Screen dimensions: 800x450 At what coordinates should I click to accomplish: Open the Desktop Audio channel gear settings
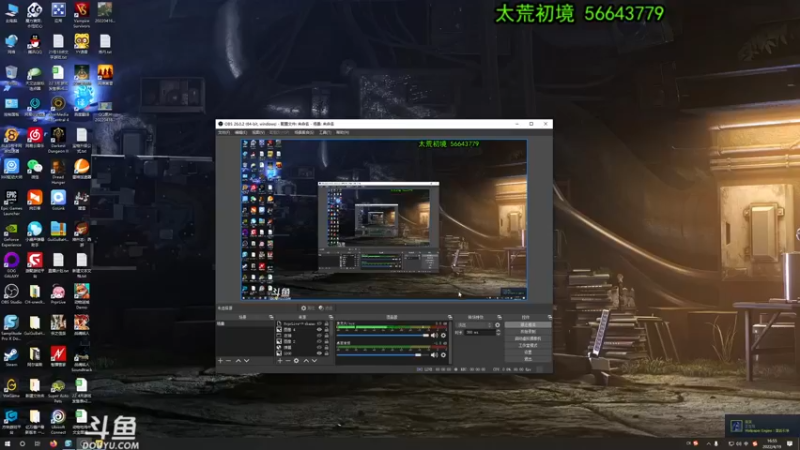[443, 355]
